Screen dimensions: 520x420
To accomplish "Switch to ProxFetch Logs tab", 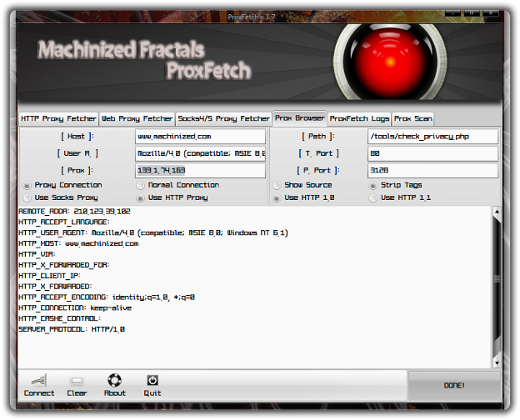I will [359, 119].
